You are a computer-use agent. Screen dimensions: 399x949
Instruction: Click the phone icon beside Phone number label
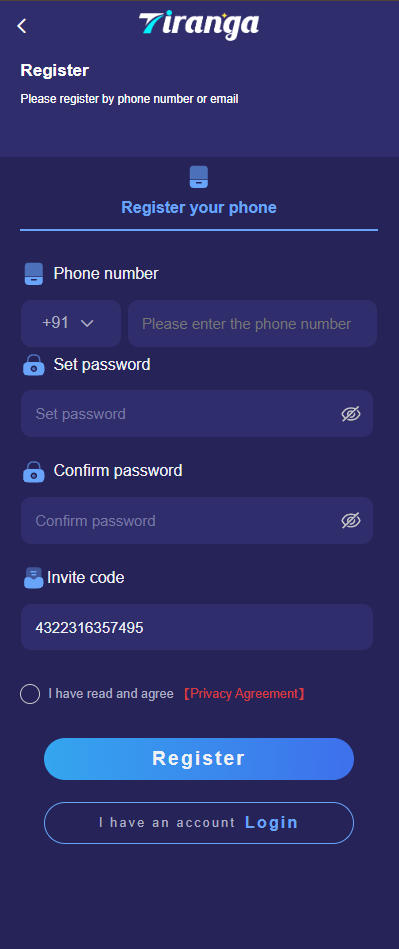[34, 274]
